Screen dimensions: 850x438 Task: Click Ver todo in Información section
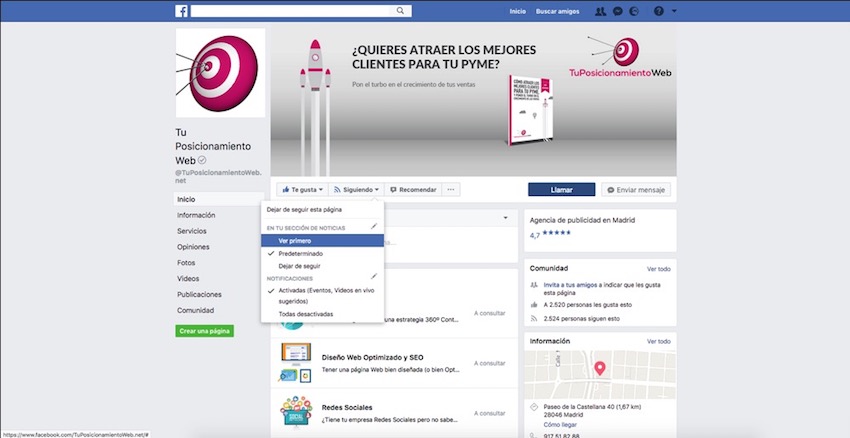click(x=659, y=342)
